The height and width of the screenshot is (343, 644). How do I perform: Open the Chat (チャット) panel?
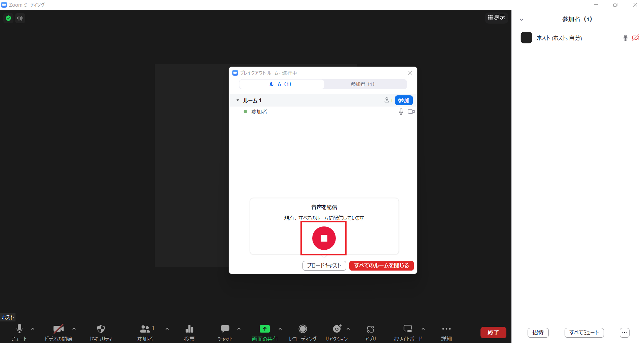click(x=225, y=329)
